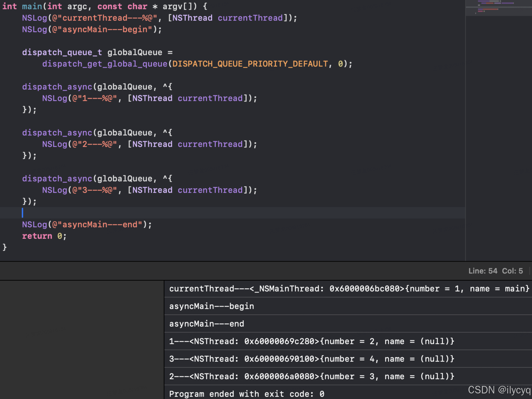Click the NSLog currentThread---%@ code line
Image resolution: width=532 pixels, height=399 pixels.
coord(160,18)
